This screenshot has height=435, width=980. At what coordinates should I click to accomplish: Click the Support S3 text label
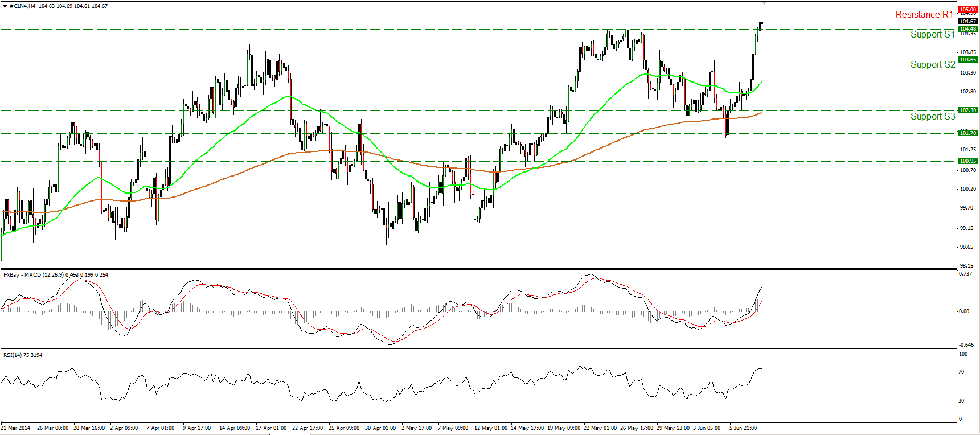933,117
